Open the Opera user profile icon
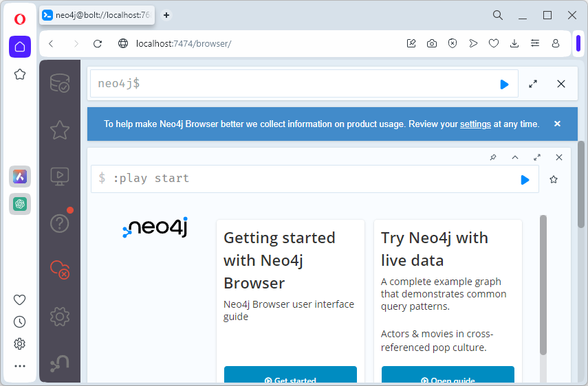This screenshot has height=386, width=588. click(556, 43)
